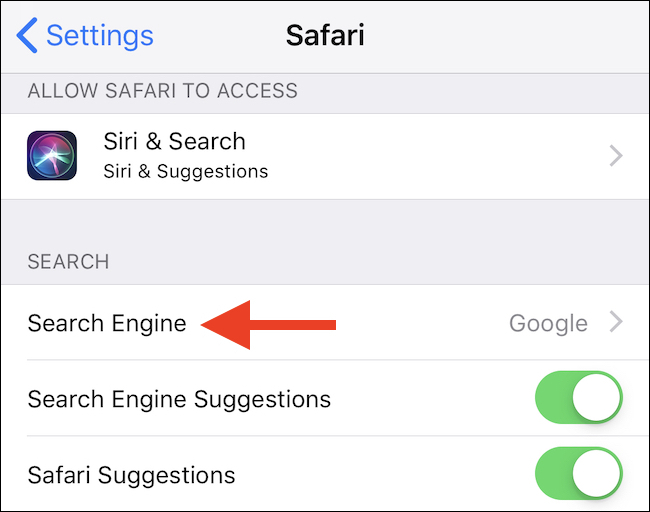Image resolution: width=650 pixels, height=512 pixels.
Task: Open the Search Engine setting
Action: point(325,323)
